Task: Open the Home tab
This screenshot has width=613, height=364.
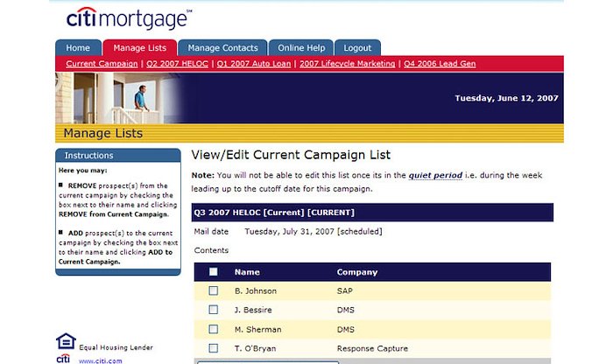Action: coord(78,47)
